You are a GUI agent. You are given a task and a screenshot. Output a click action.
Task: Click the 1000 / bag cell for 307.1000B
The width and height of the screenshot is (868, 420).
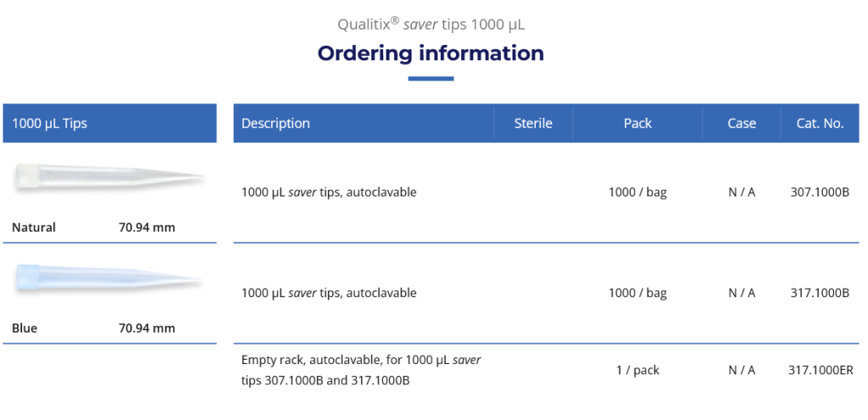point(637,192)
